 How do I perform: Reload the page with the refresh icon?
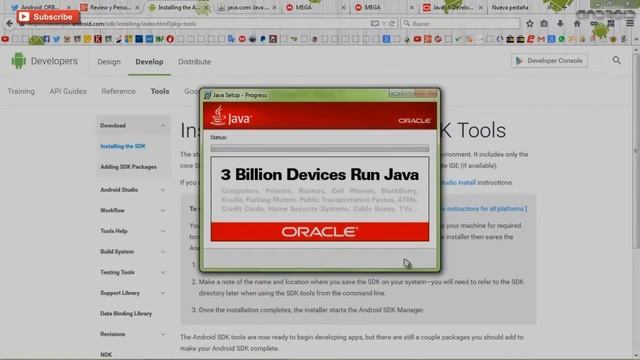(392, 24)
